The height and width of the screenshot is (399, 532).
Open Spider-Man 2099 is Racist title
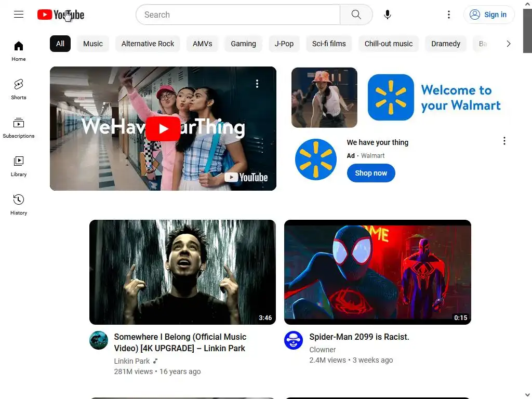pos(359,337)
